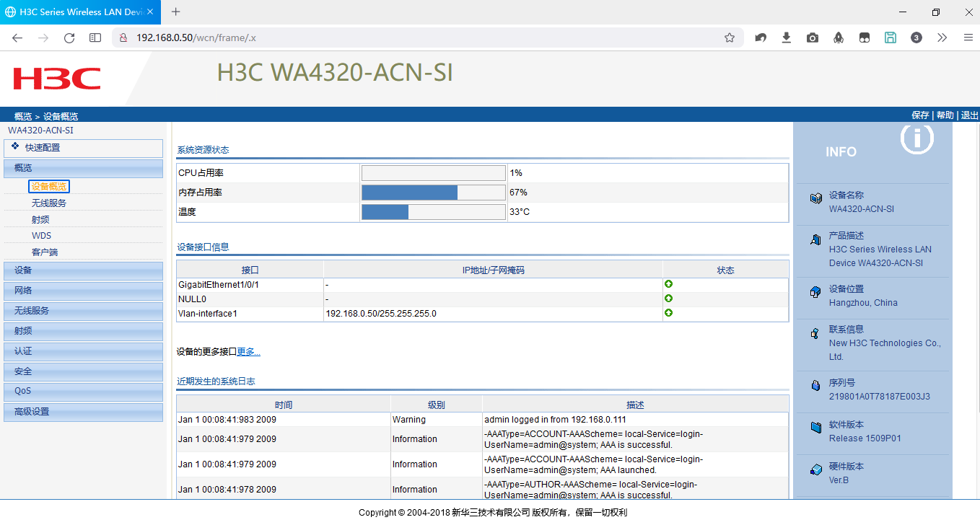
Task: Click 退出 to log out
Action: (x=970, y=115)
